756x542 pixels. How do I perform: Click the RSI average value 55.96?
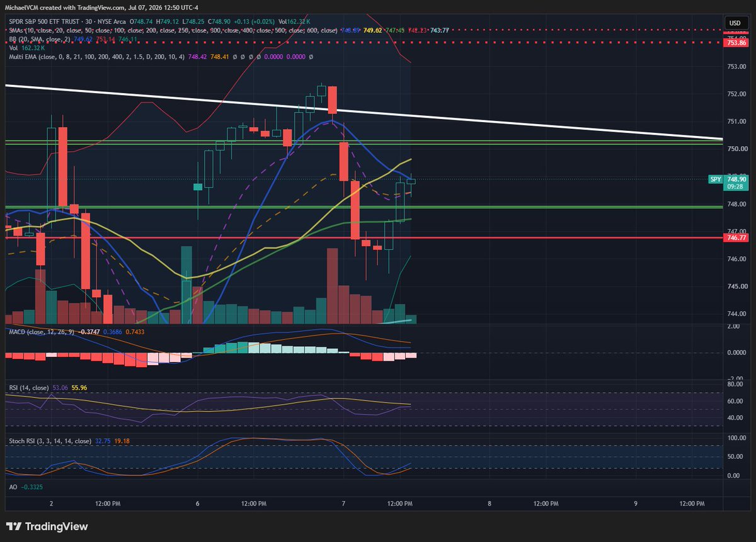(x=81, y=389)
